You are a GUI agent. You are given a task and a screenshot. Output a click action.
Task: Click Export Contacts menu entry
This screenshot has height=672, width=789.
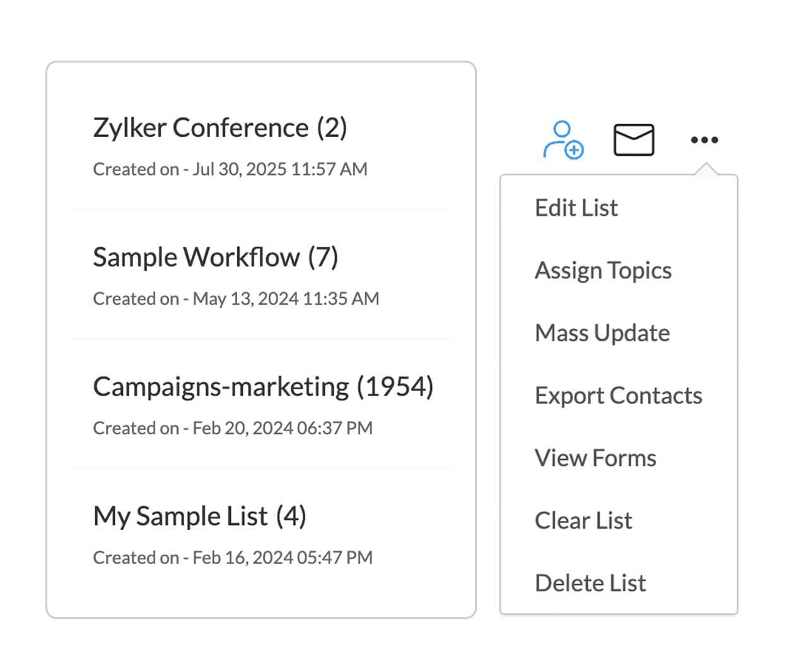point(618,395)
